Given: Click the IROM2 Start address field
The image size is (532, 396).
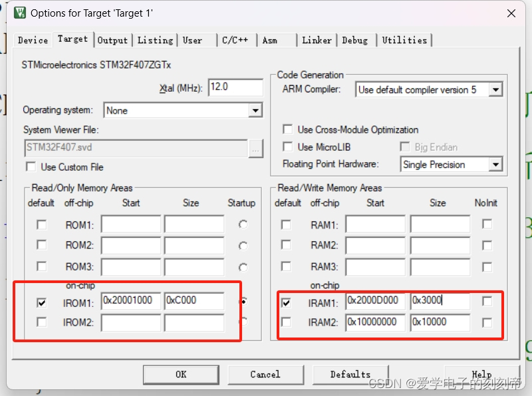Looking at the screenshot, I should [x=131, y=322].
